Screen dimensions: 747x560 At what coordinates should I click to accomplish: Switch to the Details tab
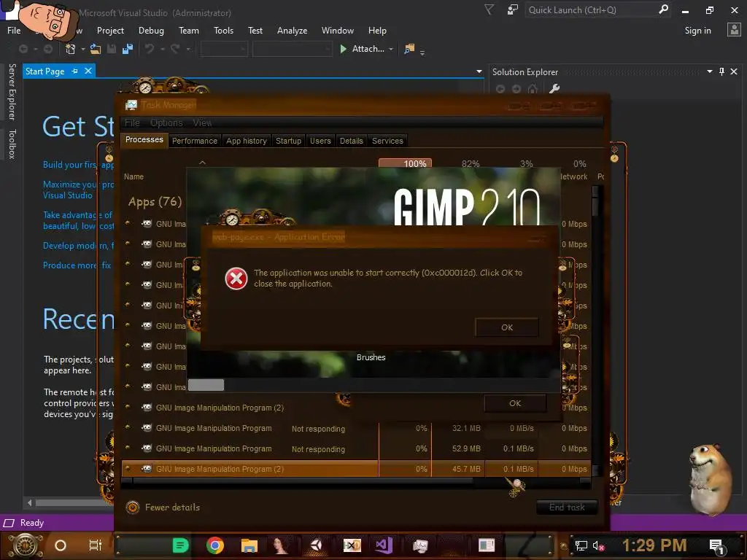coord(351,141)
